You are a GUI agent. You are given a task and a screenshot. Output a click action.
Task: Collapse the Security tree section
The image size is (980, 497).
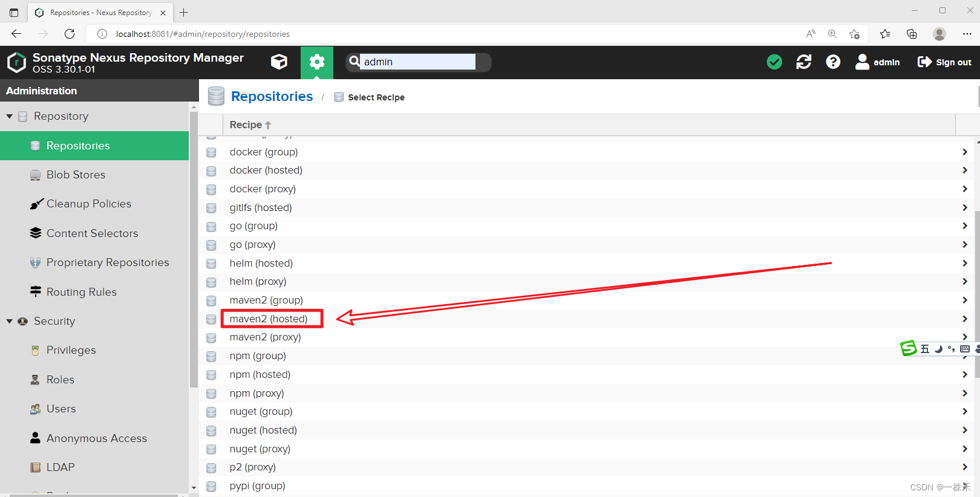coord(10,321)
